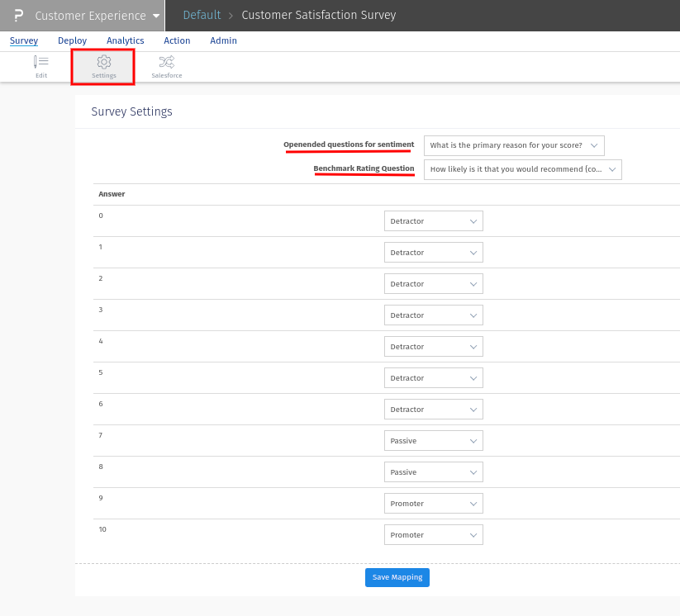Open the Promoter dropdown for answer 9
680x616 pixels.
pos(433,503)
